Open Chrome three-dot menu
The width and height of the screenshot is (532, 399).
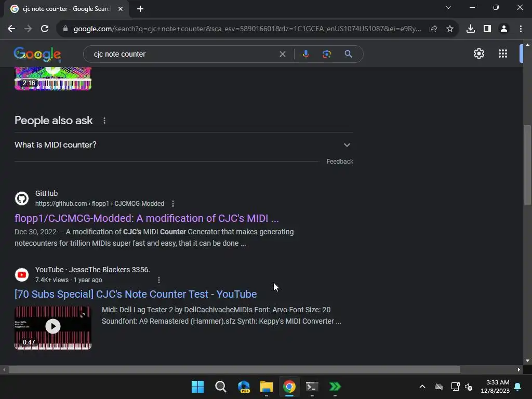click(521, 29)
